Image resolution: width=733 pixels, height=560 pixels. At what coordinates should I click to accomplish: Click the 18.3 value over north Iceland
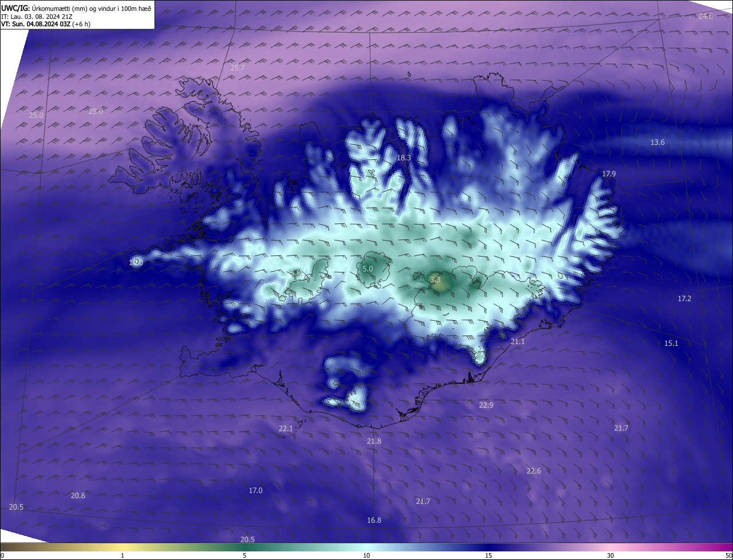pyautogui.click(x=404, y=157)
